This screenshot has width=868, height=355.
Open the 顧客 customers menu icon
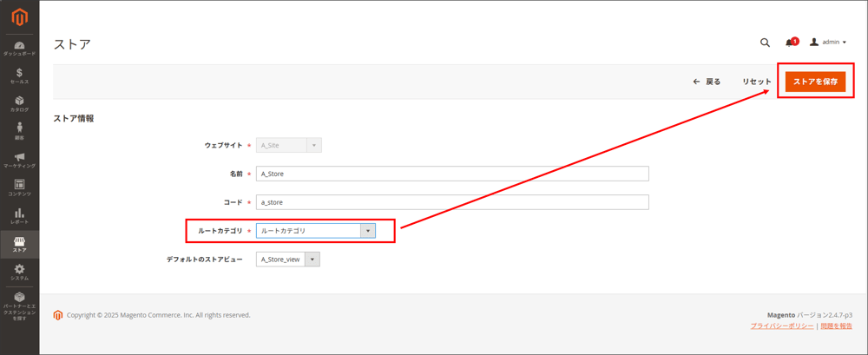tap(19, 131)
